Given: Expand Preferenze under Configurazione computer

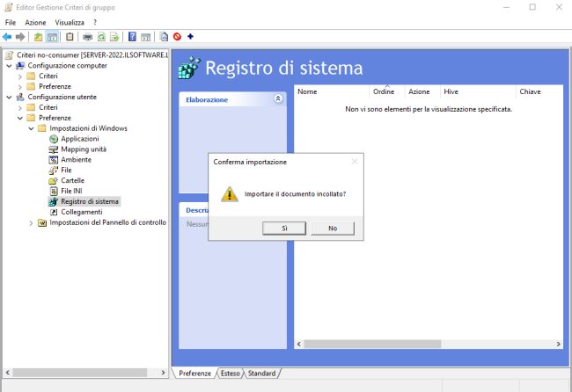Looking at the screenshot, I should [20, 87].
